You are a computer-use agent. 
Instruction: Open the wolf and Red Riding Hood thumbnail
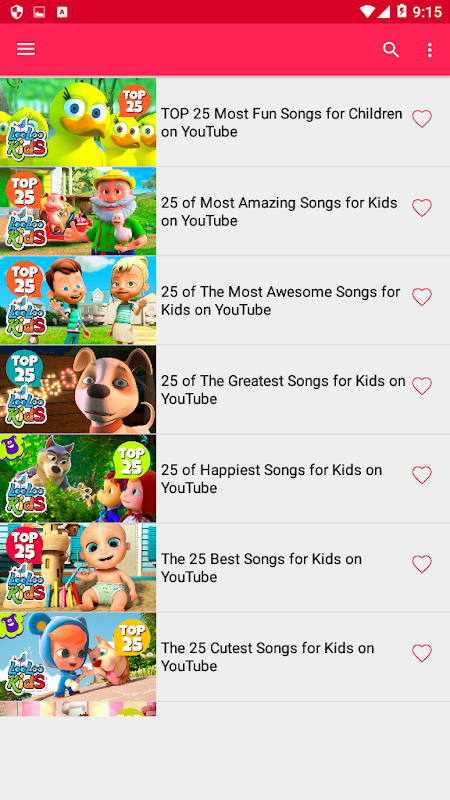pyautogui.click(x=78, y=478)
